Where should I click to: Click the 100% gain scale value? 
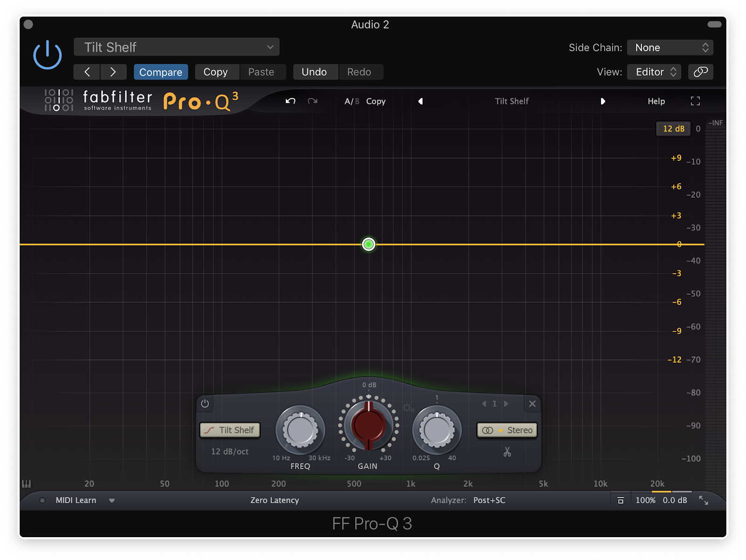(x=645, y=500)
